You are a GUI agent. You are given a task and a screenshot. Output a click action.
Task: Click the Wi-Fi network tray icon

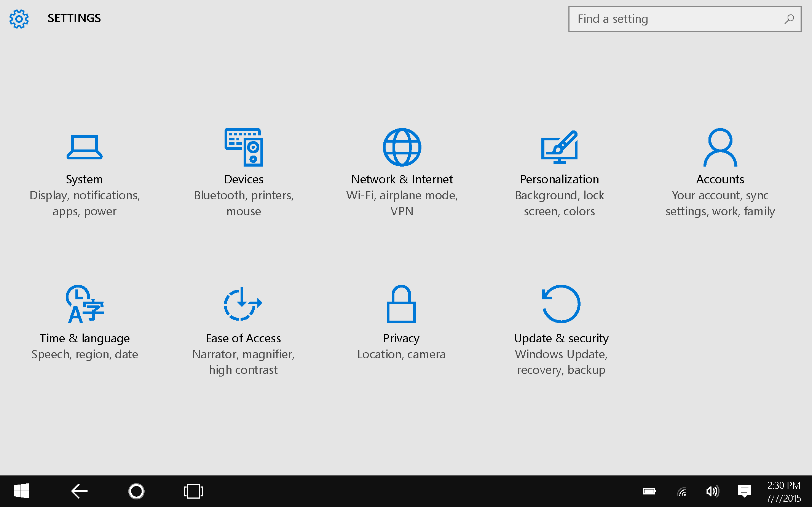[x=682, y=492]
